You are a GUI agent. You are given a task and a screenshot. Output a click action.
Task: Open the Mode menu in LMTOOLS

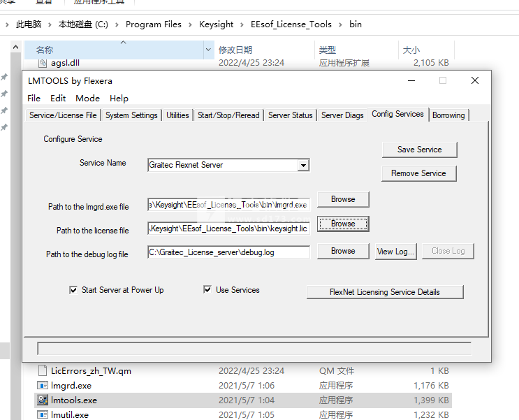tap(87, 99)
